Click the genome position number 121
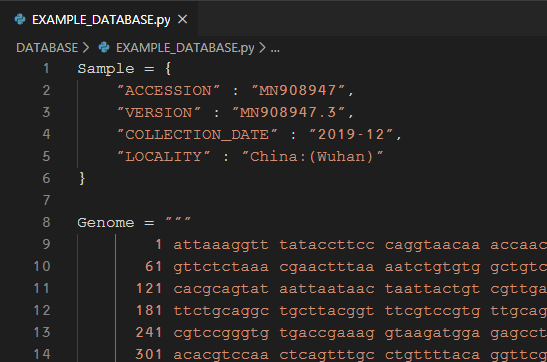 pyautogui.click(x=149, y=289)
